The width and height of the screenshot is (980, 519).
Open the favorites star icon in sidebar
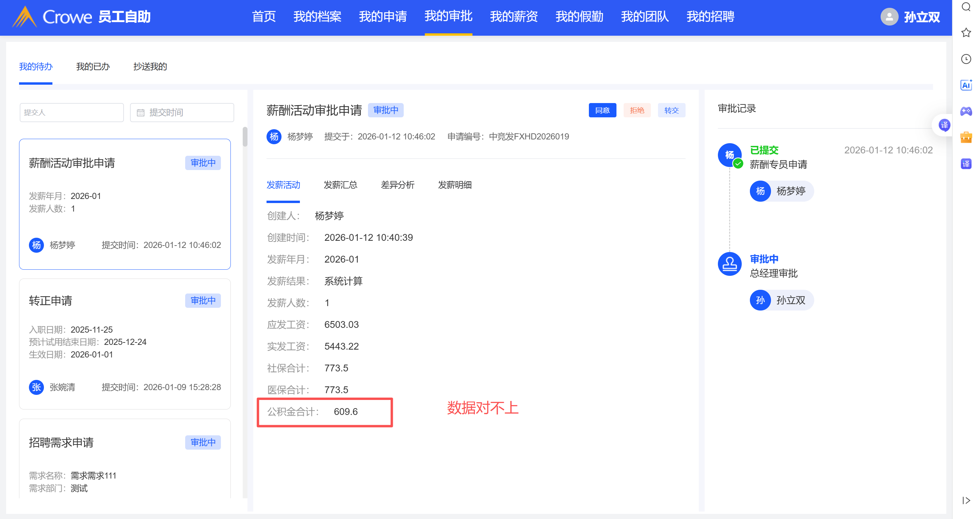pyautogui.click(x=966, y=33)
